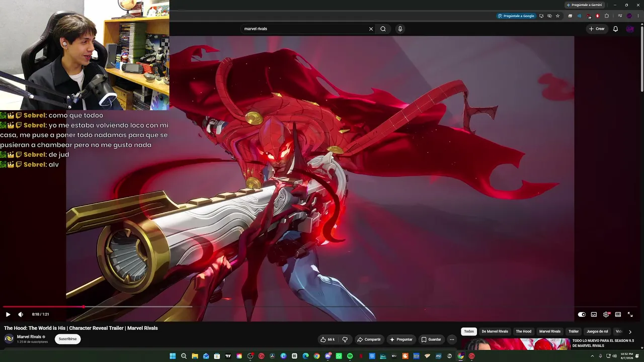The width and height of the screenshot is (644, 362).
Task: Toggle the autoplay switch
Action: 582,314
